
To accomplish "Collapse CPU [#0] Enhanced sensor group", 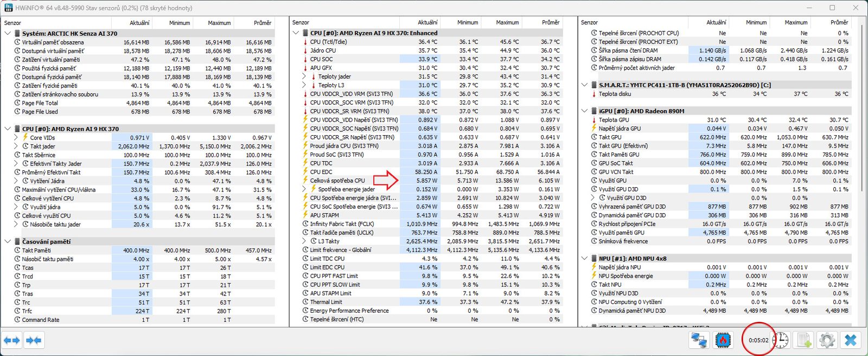I will point(296,33).
